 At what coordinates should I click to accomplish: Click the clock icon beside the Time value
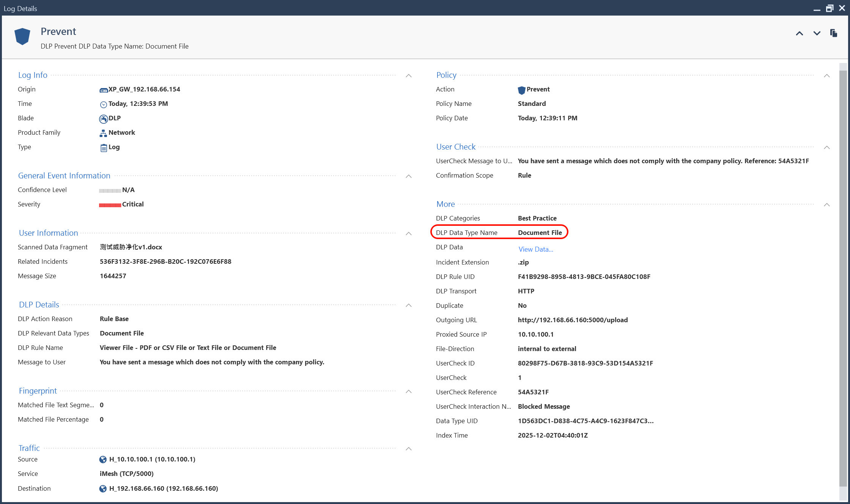tap(103, 104)
